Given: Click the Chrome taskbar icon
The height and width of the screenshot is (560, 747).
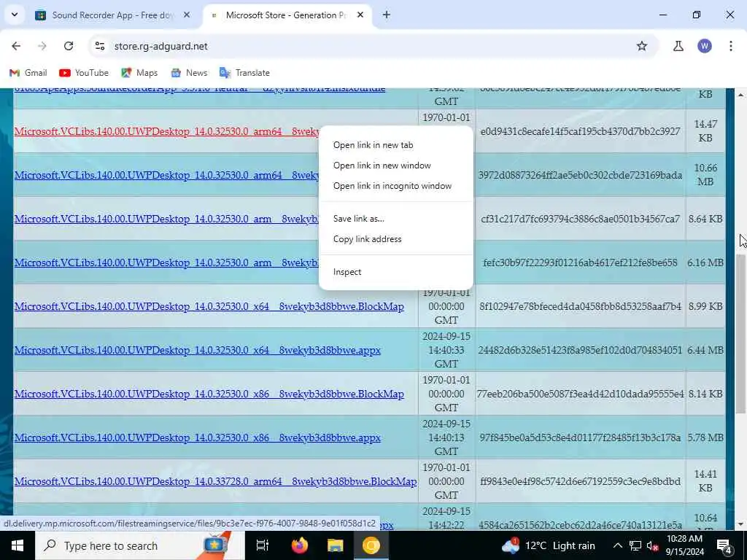Looking at the screenshot, I should coord(371,545).
